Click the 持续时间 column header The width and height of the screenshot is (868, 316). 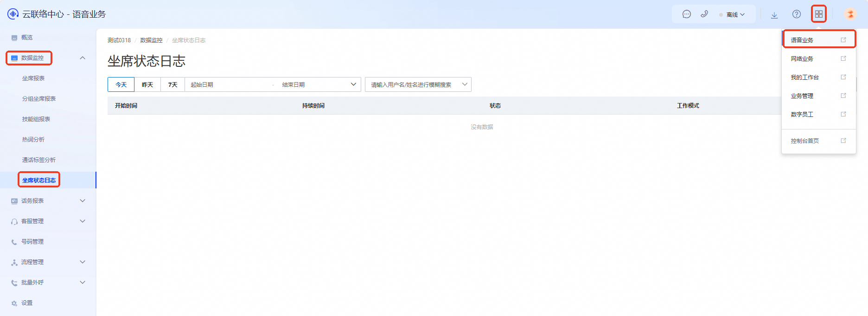[313, 106]
